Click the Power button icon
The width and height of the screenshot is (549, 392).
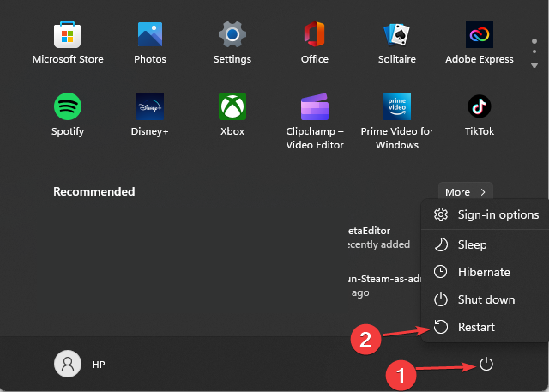486,365
